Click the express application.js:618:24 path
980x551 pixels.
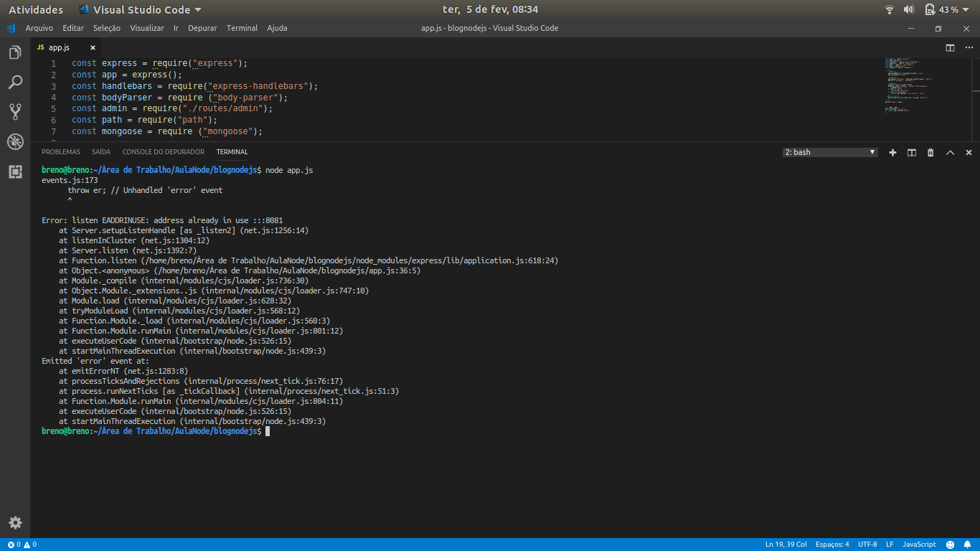coord(349,260)
